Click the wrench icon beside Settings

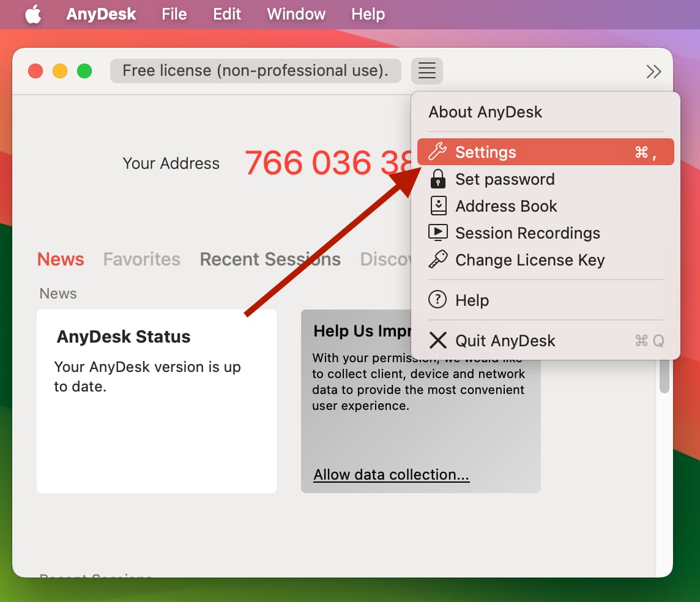point(437,152)
